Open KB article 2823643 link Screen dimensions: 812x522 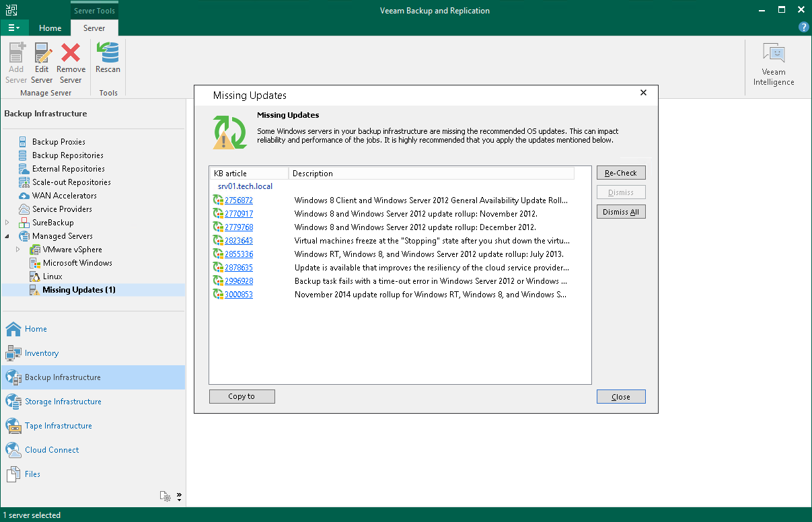239,241
